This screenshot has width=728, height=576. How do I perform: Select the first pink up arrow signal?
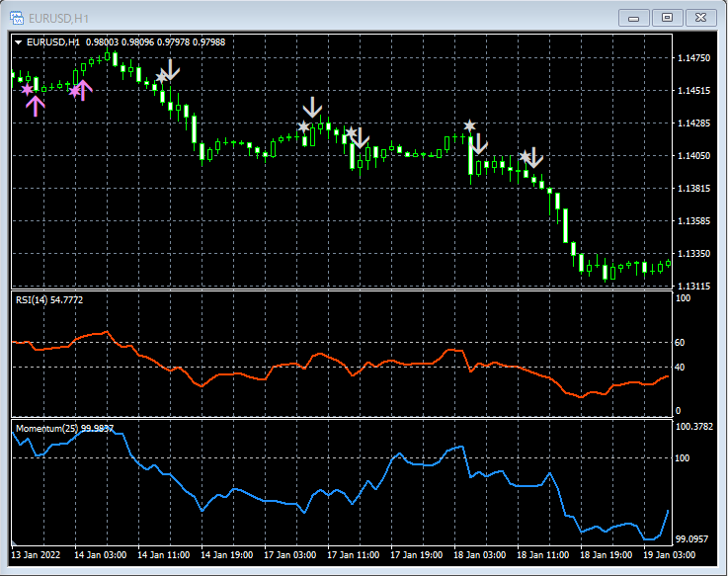[35, 106]
